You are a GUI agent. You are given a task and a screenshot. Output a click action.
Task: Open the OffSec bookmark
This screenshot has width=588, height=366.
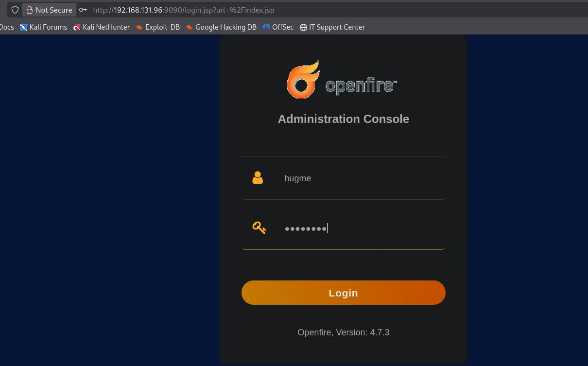278,27
